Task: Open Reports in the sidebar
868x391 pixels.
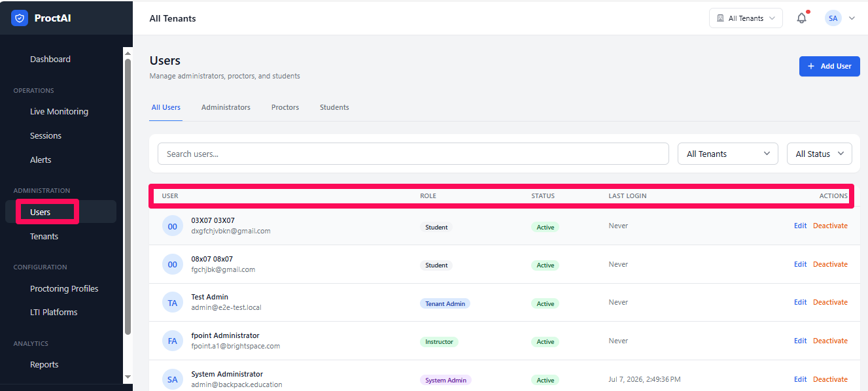Action: pyautogui.click(x=44, y=364)
